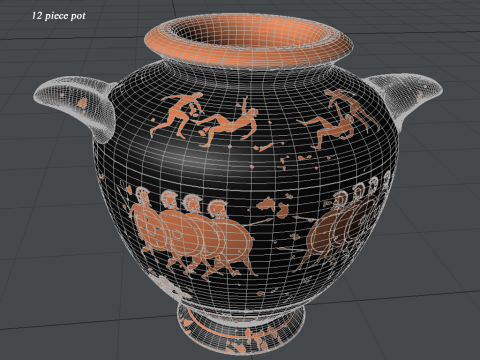Click the left handle of the pot

(x=75, y=109)
